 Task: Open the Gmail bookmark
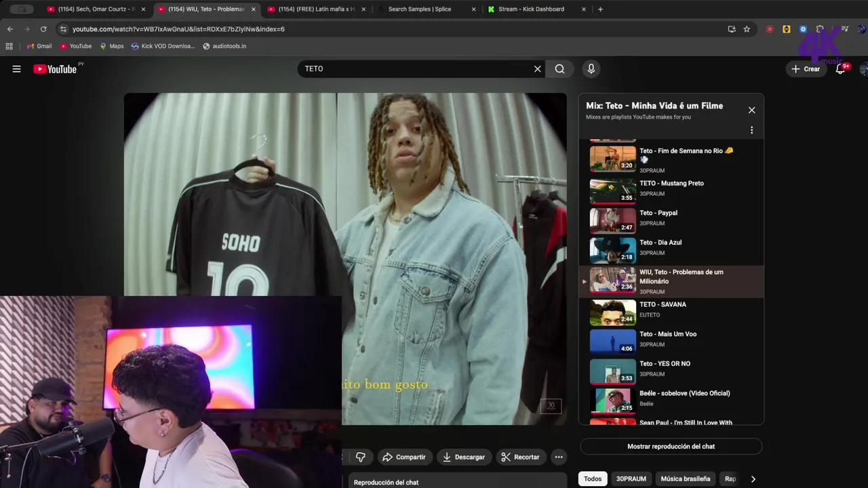pos(39,46)
